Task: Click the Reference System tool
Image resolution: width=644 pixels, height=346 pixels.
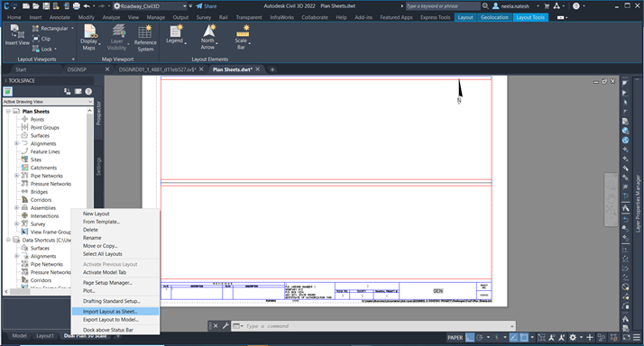Action: click(x=145, y=38)
